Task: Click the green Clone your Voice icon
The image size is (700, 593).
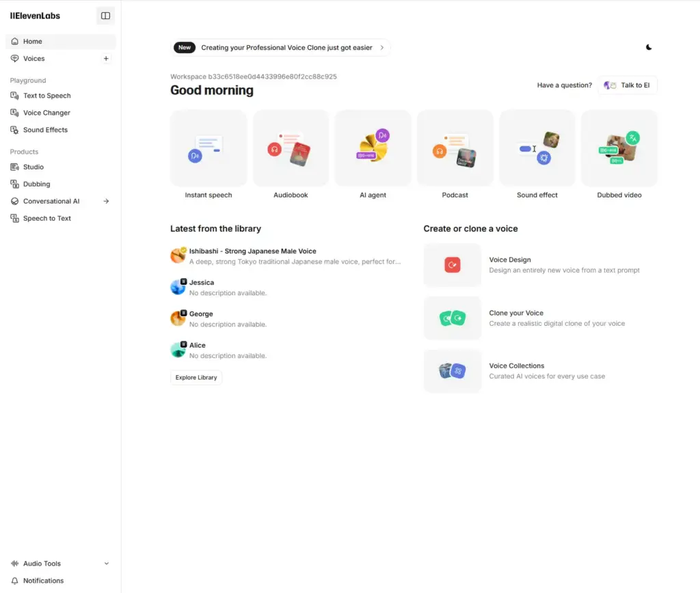Action: coord(453,318)
